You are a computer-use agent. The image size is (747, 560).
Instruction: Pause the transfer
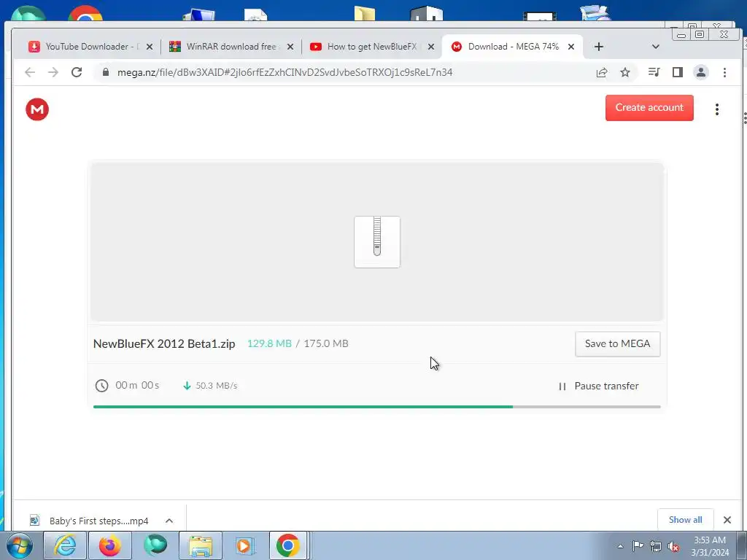[x=598, y=386]
